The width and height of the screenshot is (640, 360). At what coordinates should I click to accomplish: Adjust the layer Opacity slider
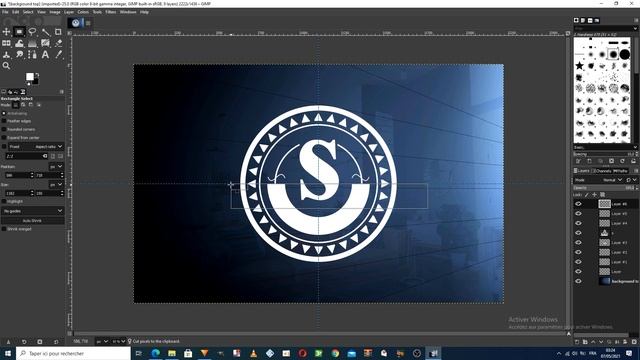click(605, 188)
